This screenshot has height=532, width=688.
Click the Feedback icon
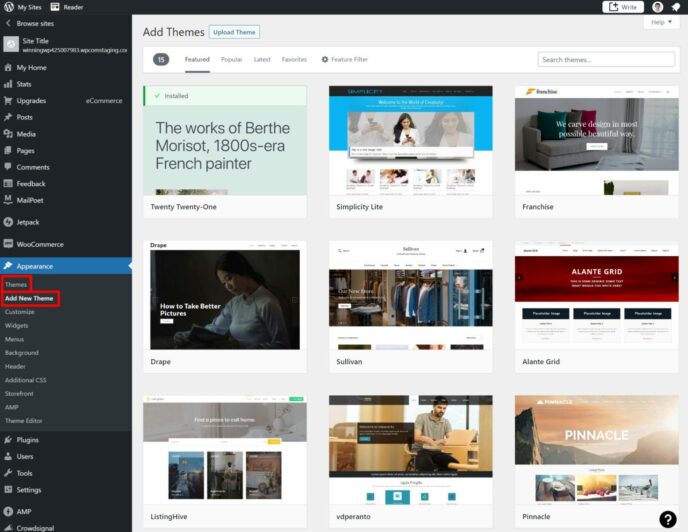pyautogui.click(x=8, y=183)
